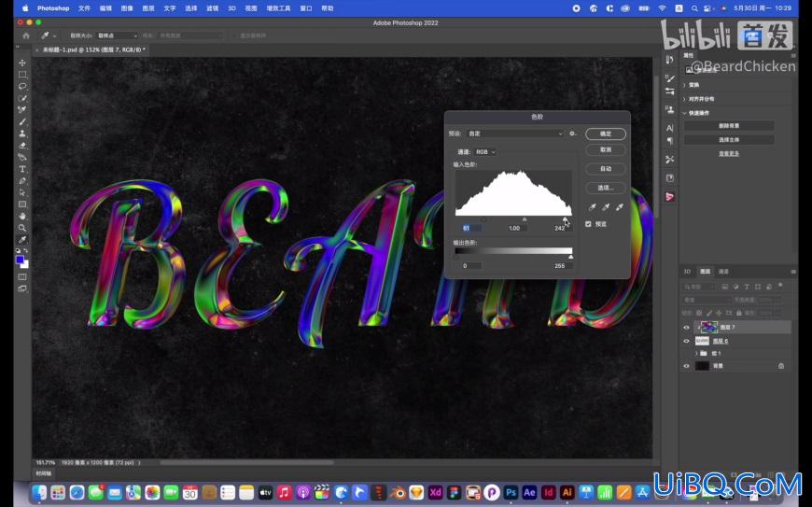Expand the Group 1 folder layer
The height and width of the screenshot is (507, 812).
point(696,354)
